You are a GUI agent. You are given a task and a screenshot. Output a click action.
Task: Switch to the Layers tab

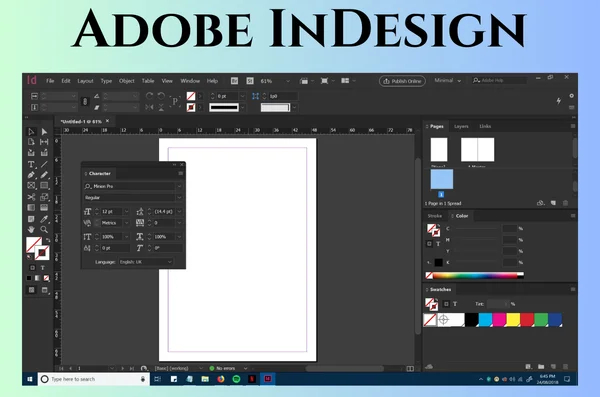point(461,126)
